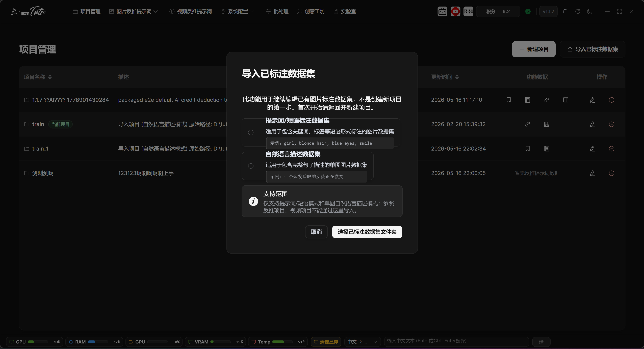
Task: Expand 系统配置 dropdown menu
Action: (x=237, y=12)
